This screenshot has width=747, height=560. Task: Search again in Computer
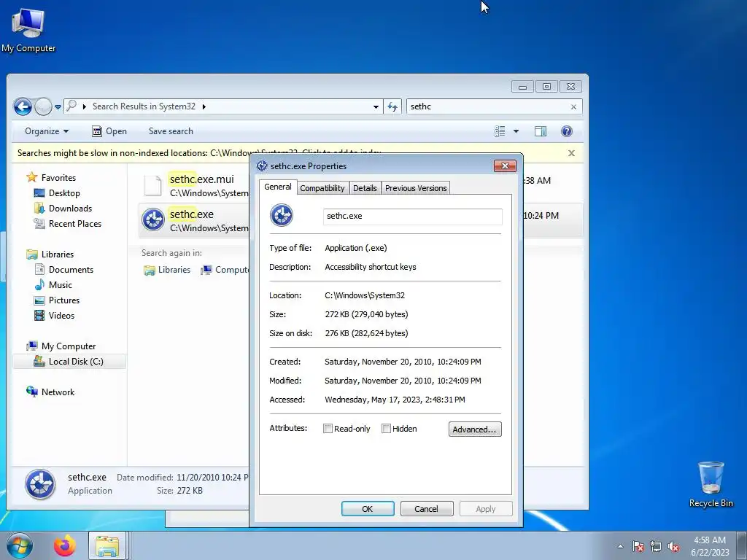click(225, 270)
